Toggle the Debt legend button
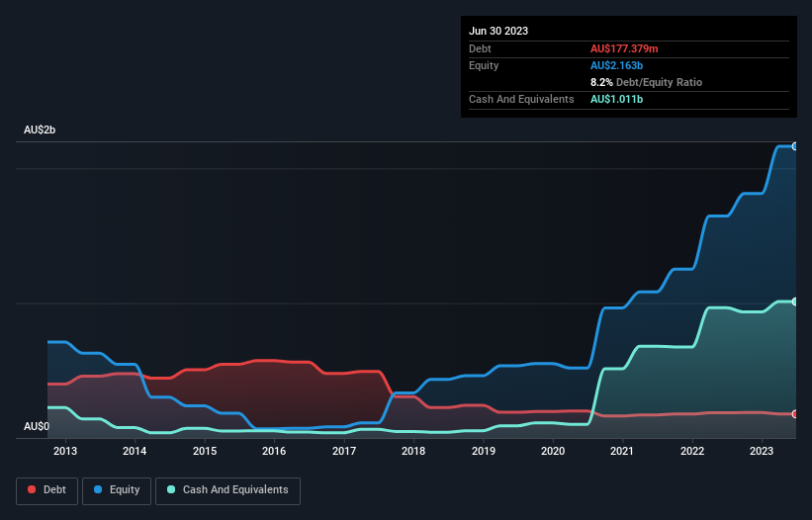The height and width of the screenshot is (520, 812). click(x=46, y=490)
